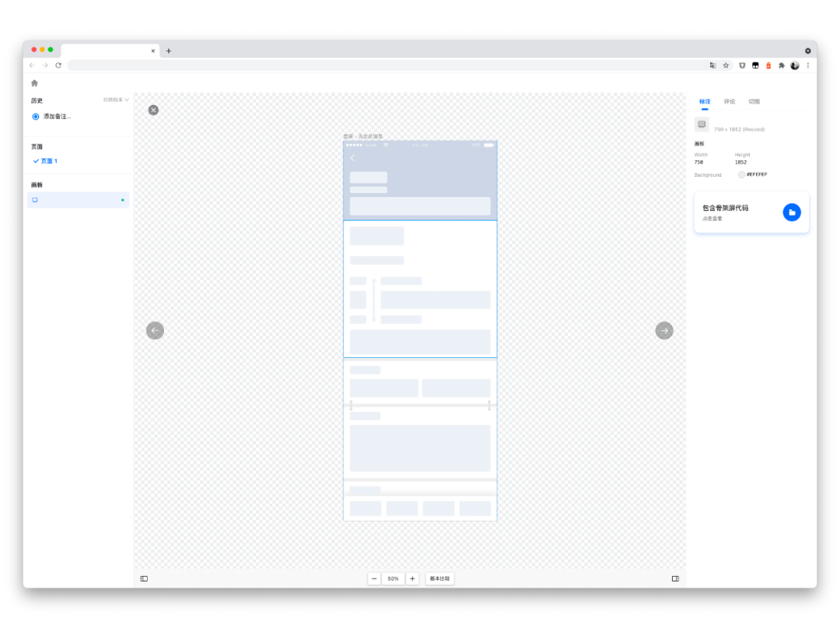Toggle the left sidebar panel icon

pyautogui.click(x=144, y=578)
